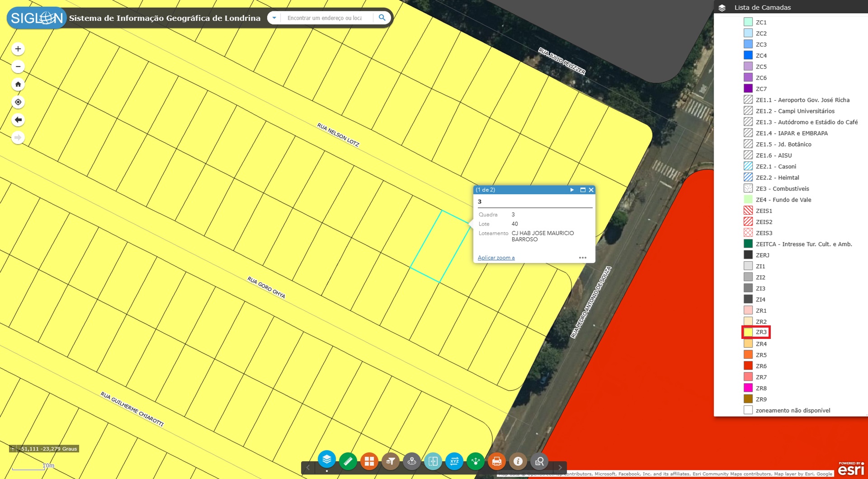
Task: Click the SIGLON logo
Action: 37,18
